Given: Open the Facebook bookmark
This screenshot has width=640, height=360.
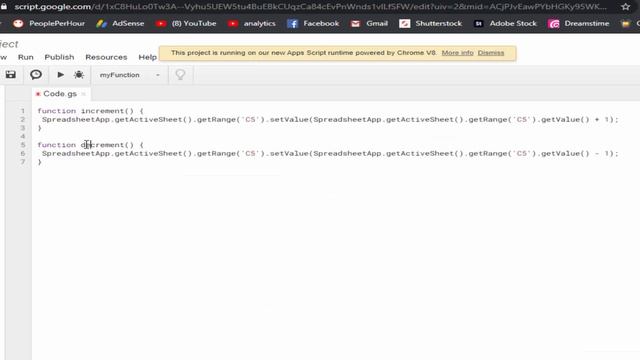Looking at the screenshot, I should pyautogui.click(x=313, y=24).
